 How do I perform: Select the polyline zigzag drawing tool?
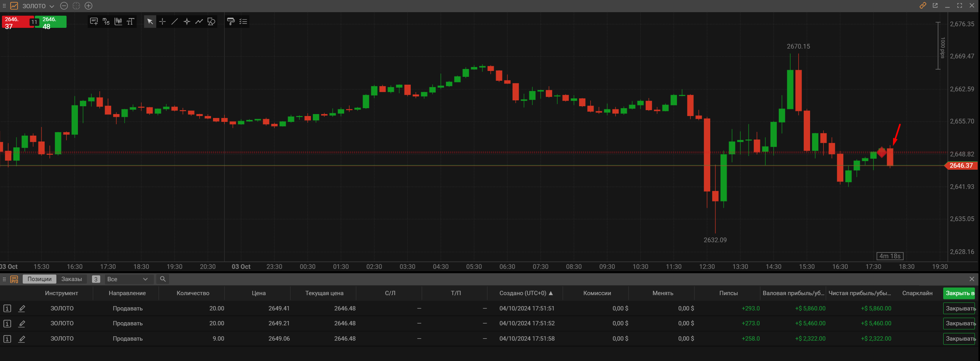(x=199, y=22)
